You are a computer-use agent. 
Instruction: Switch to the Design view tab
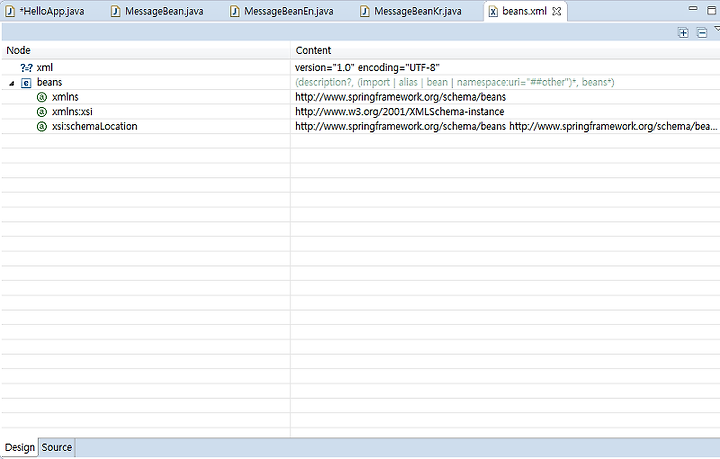pyautogui.click(x=20, y=448)
